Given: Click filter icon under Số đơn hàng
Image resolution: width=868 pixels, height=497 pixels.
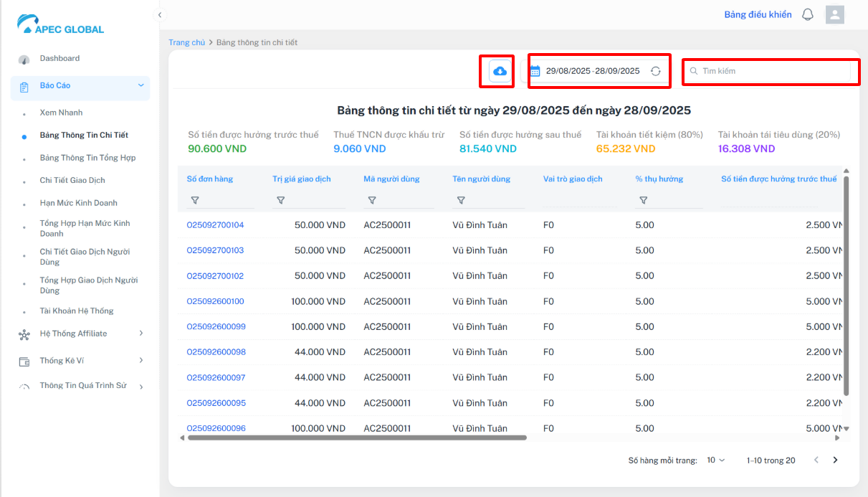Looking at the screenshot, I should pyautogui.click(x=194, y=201).
